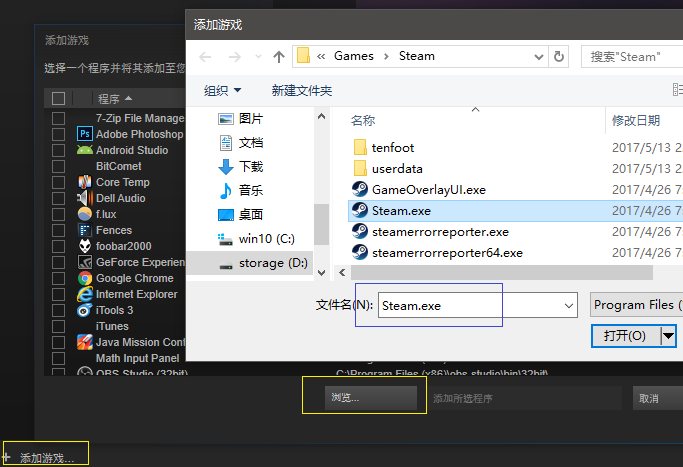683x467 pixels.
Task: Click the Back navigation arrow in file dialog
Action: click(205, 57)
